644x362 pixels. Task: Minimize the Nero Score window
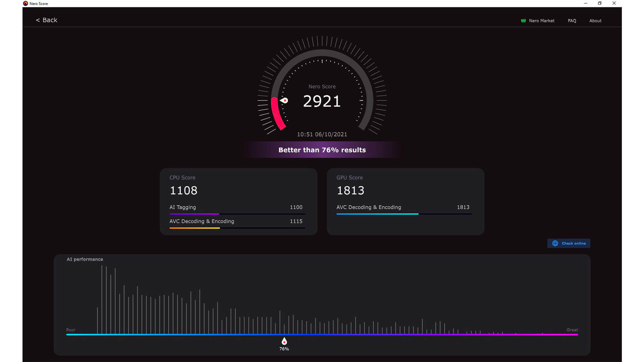[x=586, y=3]
